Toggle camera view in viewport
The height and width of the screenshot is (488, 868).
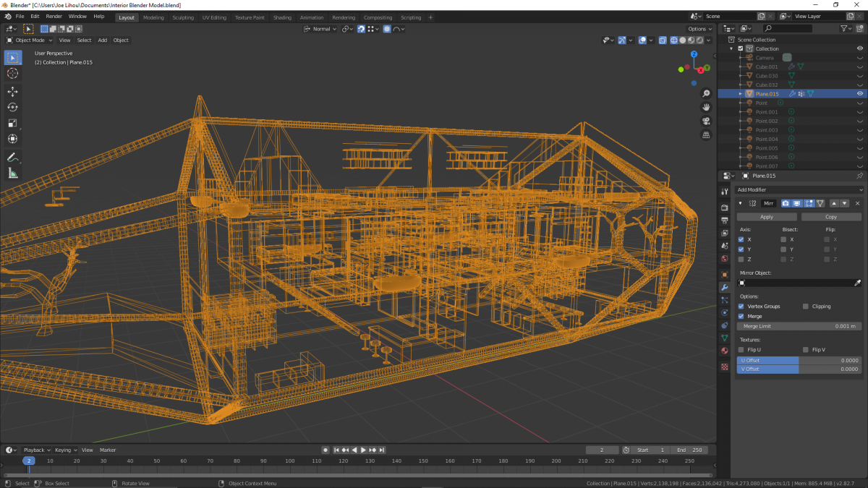[706, 121]
